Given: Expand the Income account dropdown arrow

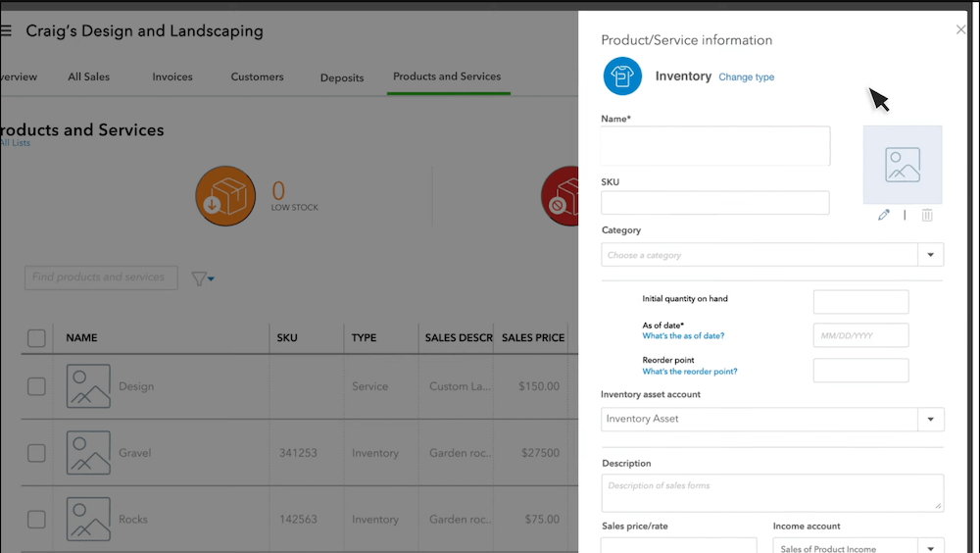Looking at the screenshot, I should pos(931,548).
